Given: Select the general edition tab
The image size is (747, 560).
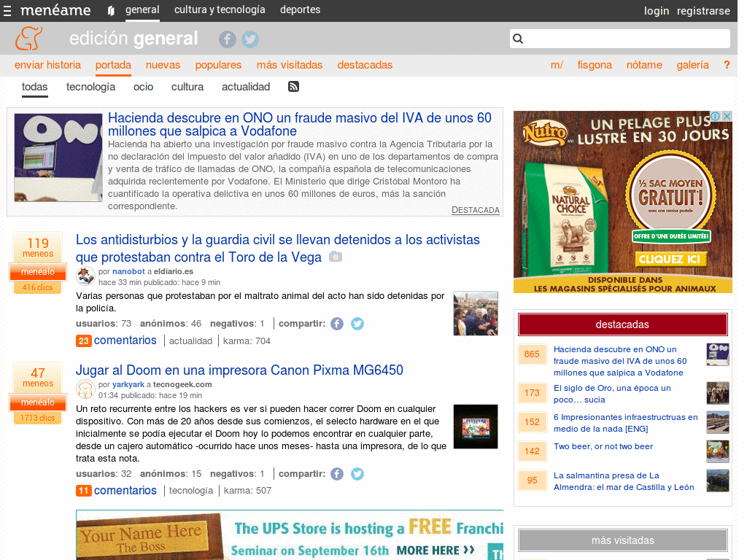Looking at the screenshot, I should click(142, 9).
